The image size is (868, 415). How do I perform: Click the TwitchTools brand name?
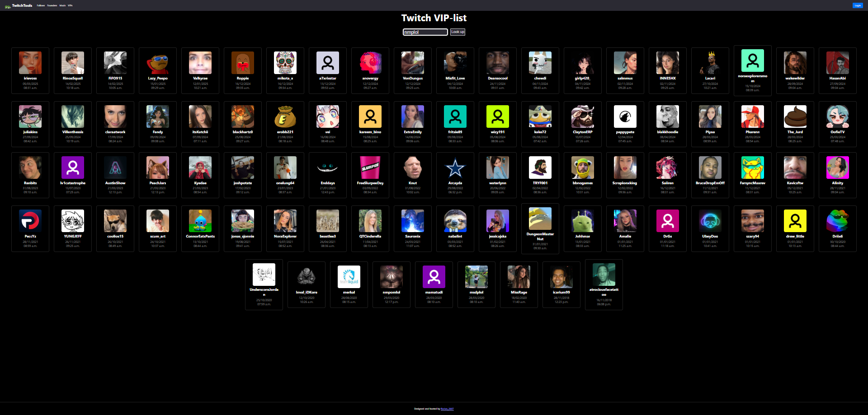click(22, 5)
